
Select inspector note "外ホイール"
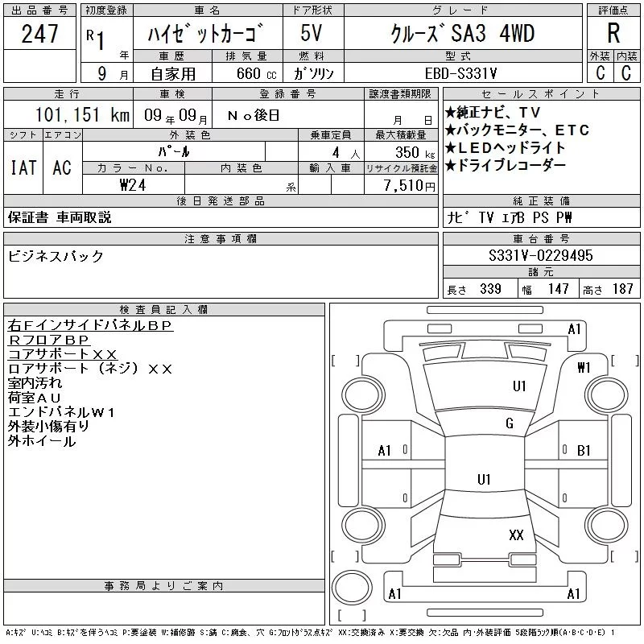point(42,441)
